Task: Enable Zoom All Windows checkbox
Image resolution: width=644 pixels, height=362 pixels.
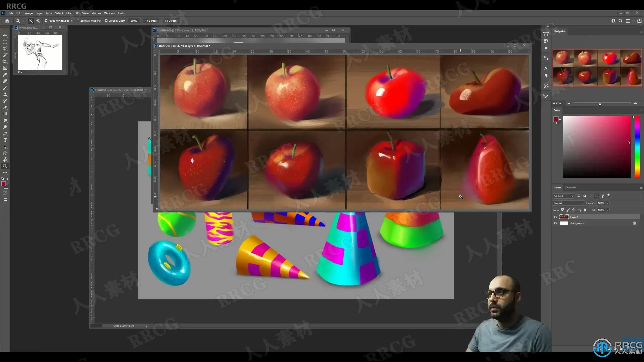Action: pyautogui.click(x=78, y=21)
